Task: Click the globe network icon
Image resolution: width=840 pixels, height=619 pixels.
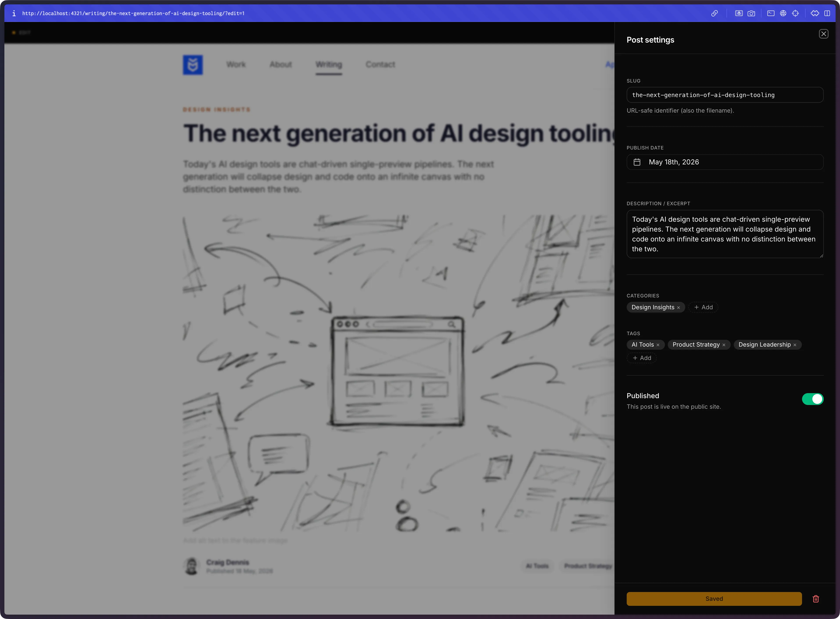Action: [783, 13]
